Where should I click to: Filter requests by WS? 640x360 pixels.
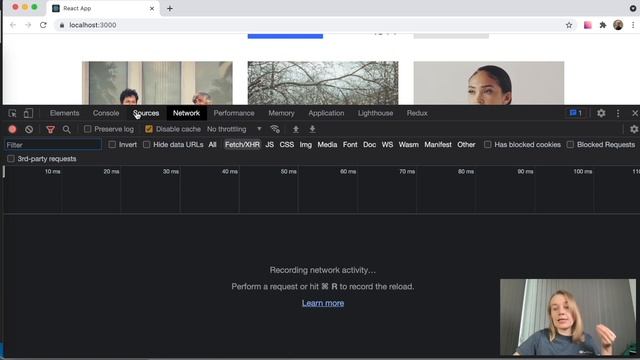tap(387, 144)
